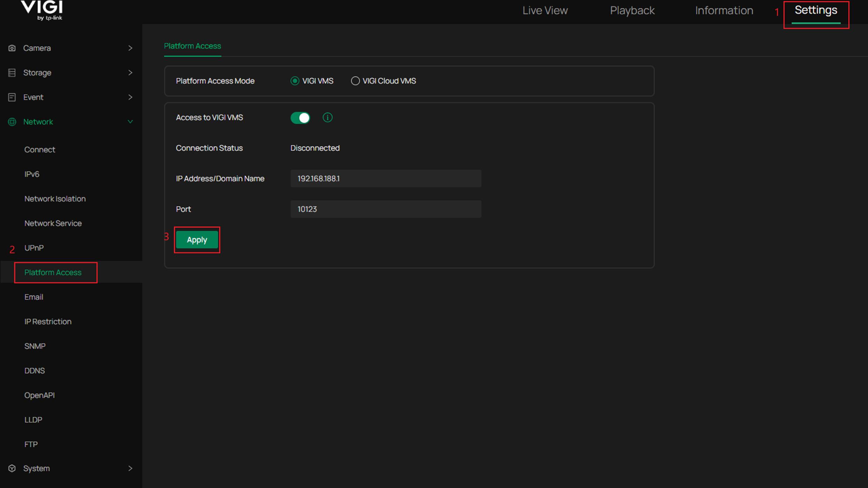Open the SNMP settings page
The image size is (868, 488).
point(35,346)
